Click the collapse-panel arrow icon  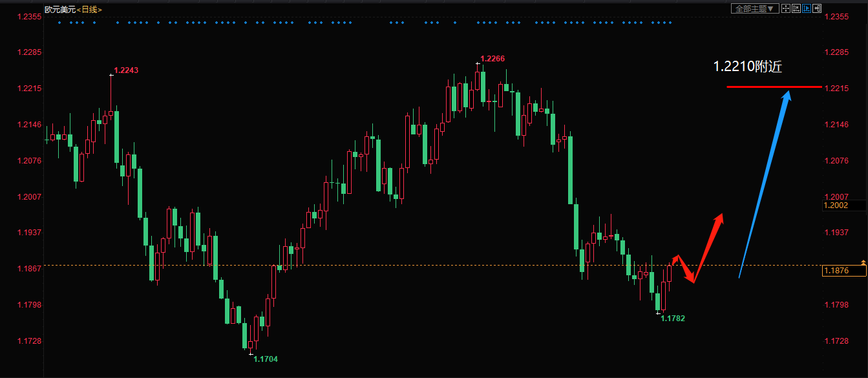(817, 8)
